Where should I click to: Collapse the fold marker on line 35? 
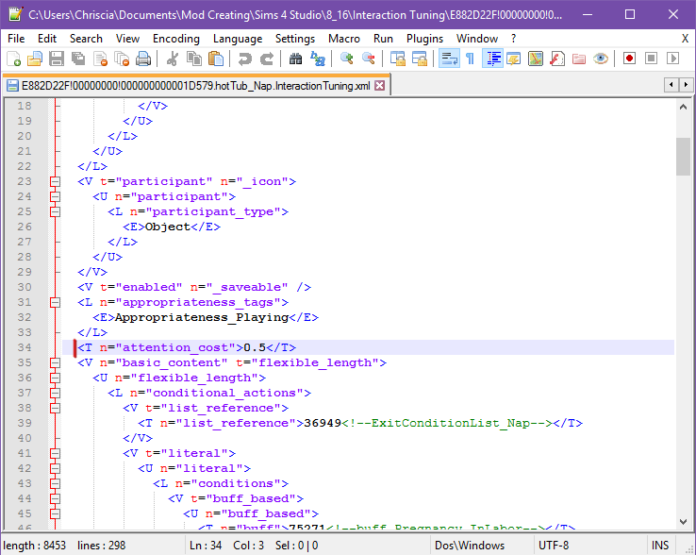(54, 363)
